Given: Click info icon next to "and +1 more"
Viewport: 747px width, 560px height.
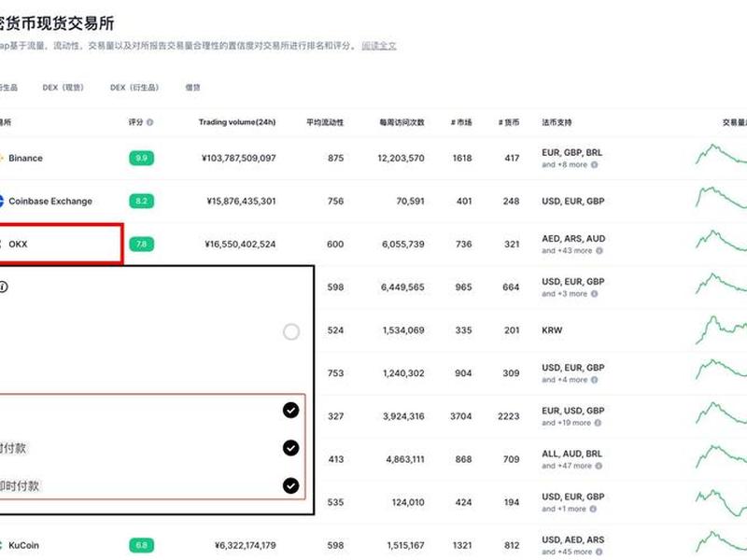Looking at the screenshot, I should (x=593, y=509).
